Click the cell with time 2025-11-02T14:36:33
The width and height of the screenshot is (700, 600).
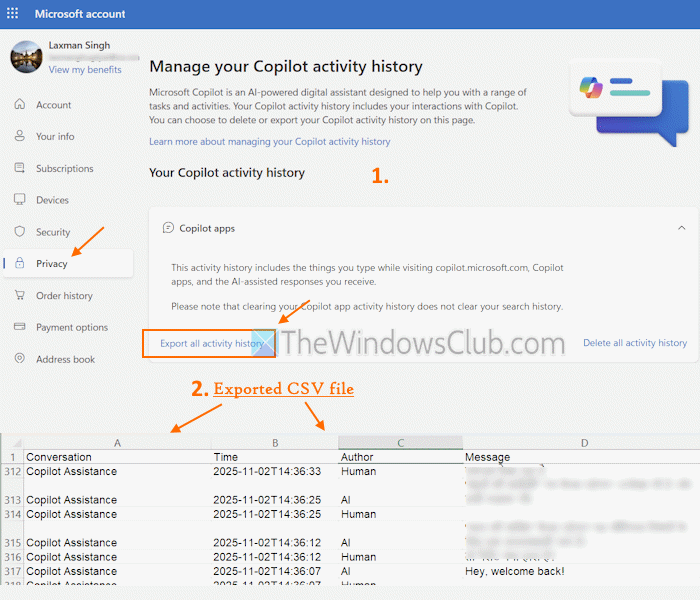[x=275, y=471]
